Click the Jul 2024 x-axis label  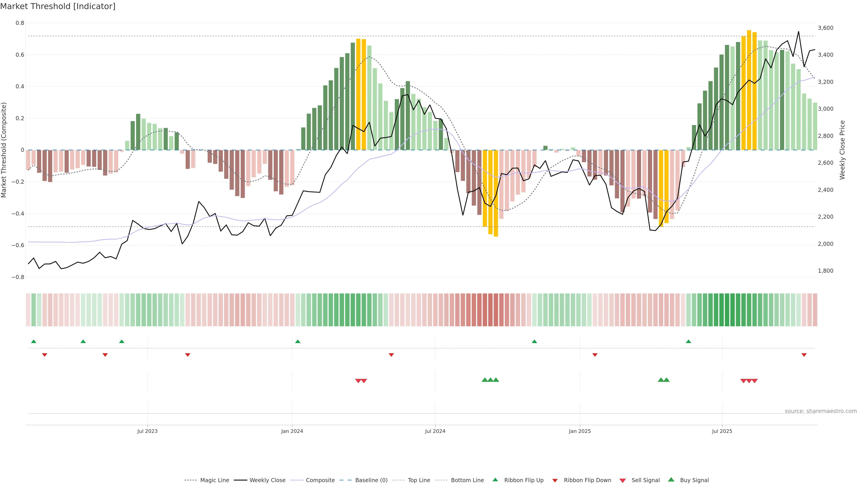tap(435, 431)
